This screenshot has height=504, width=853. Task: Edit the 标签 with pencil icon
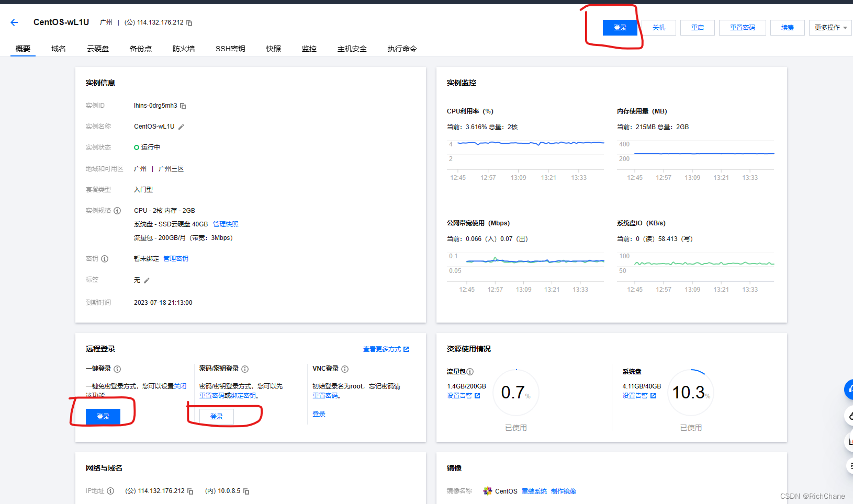click(x=147, y=281)
